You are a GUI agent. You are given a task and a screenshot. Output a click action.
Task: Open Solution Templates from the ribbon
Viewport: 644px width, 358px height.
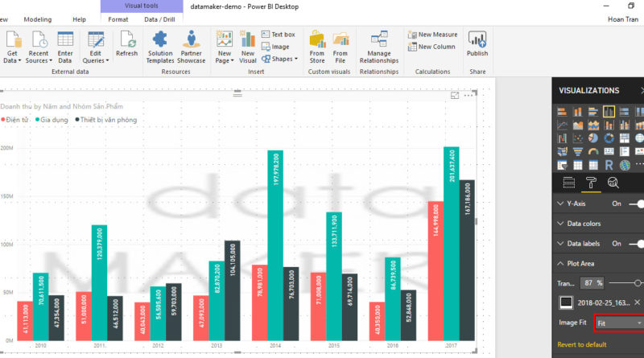coord(160,47)
